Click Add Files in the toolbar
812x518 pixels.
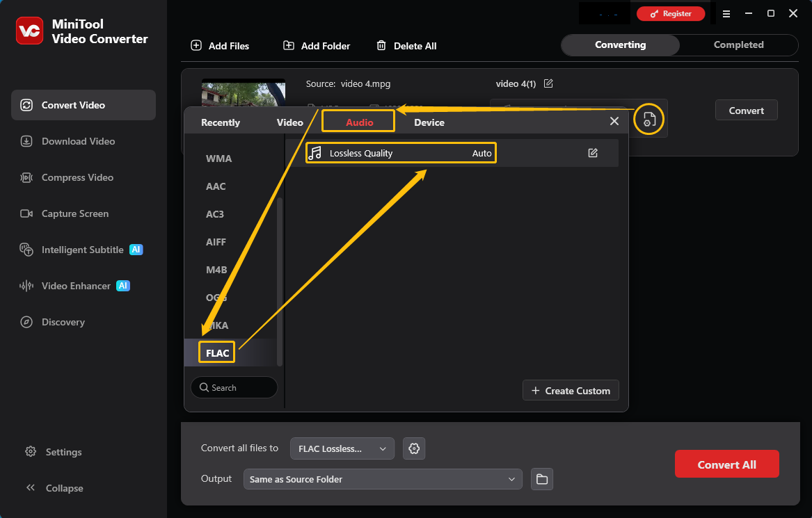[x=220, y=46]
